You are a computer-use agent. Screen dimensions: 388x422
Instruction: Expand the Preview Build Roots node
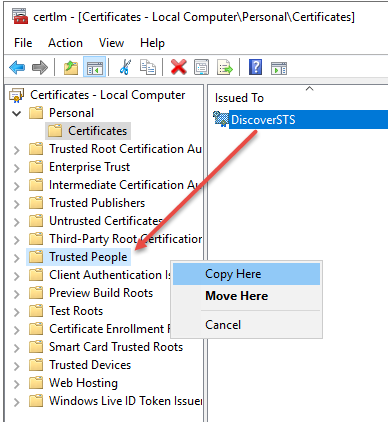point(16,293)
